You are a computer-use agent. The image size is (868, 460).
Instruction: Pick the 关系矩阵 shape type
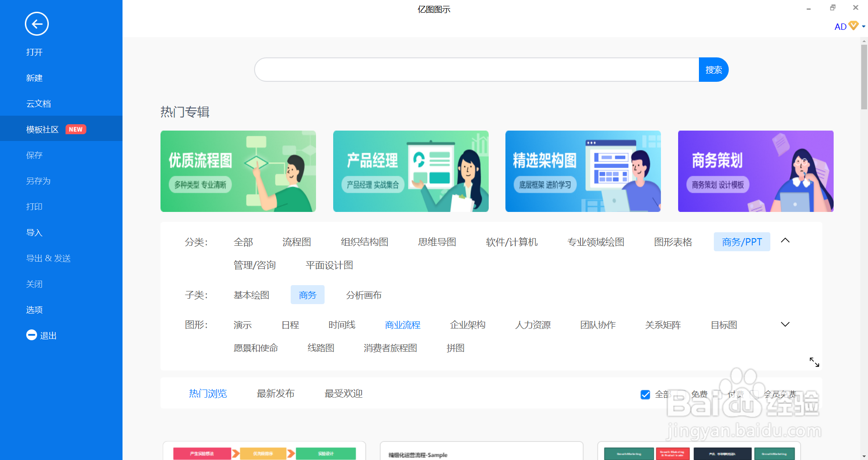[663, 325]
